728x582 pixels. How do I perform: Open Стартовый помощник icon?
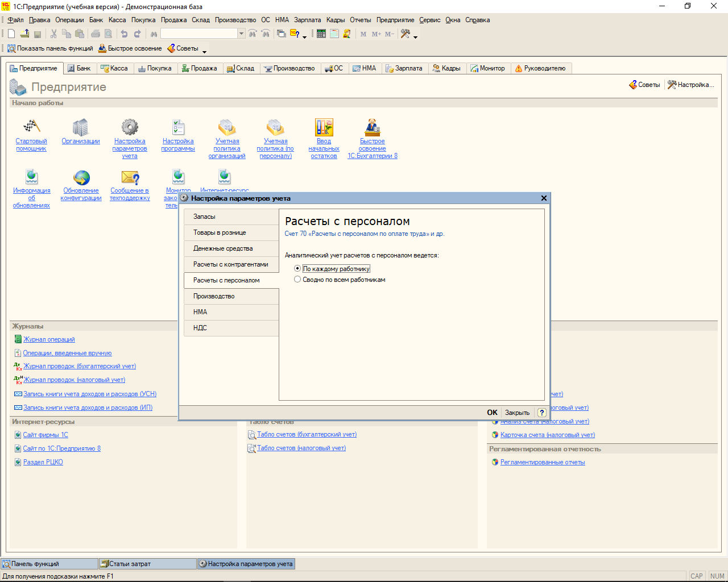coord(31,127)
